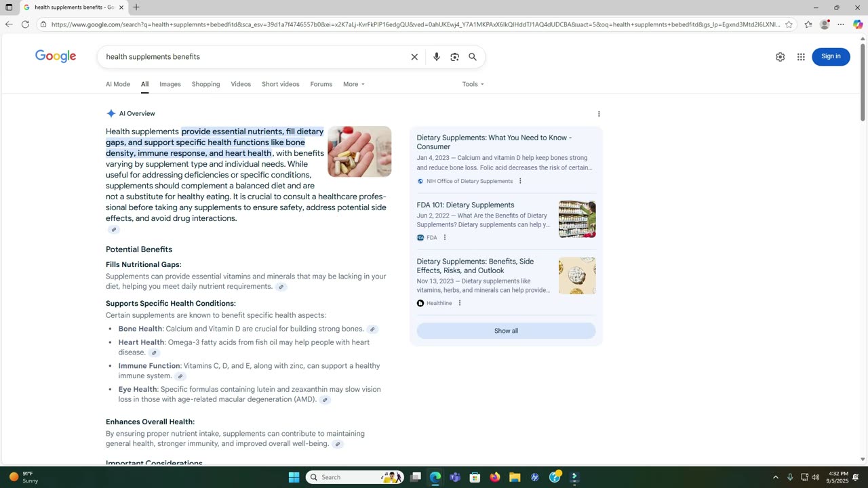The image size is (868, 488).
Task: Click the Sign in button
Action: point(831,56)
